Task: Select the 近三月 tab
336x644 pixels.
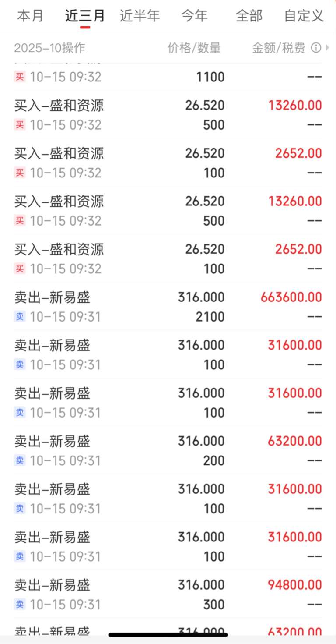Action: (x=85, y=16)
